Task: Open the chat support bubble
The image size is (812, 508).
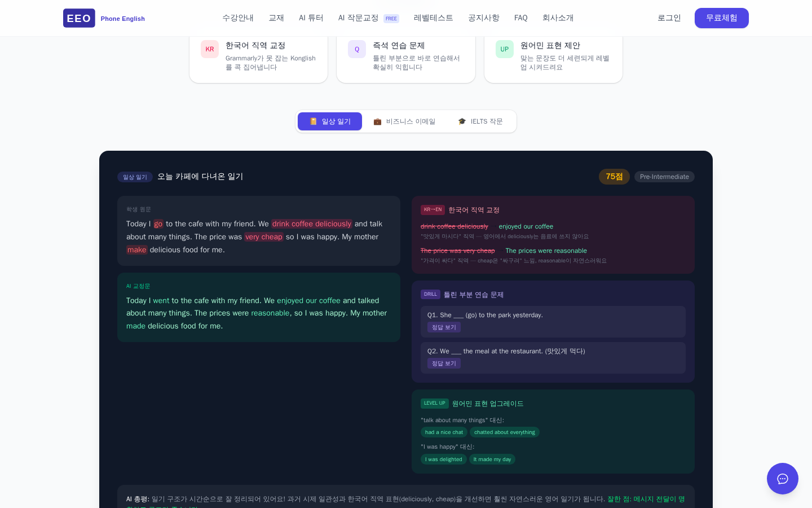Action: tap(782, 479)
